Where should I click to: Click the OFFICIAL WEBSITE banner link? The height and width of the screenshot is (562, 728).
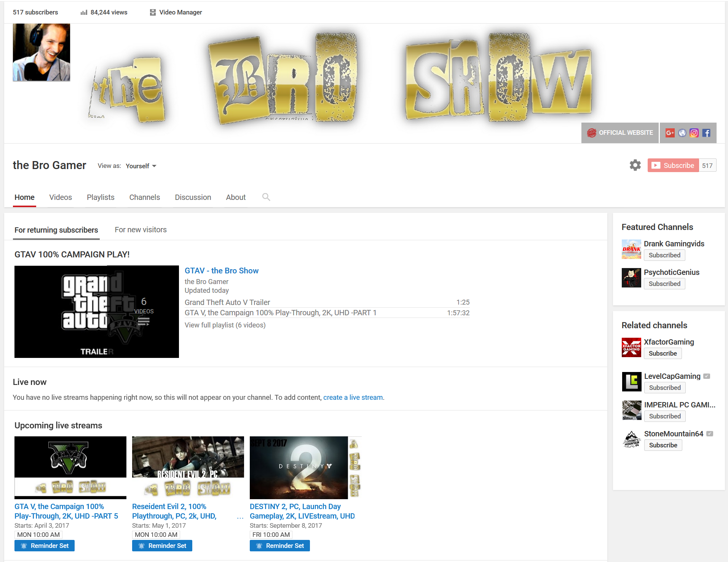[x=620, y=133]
